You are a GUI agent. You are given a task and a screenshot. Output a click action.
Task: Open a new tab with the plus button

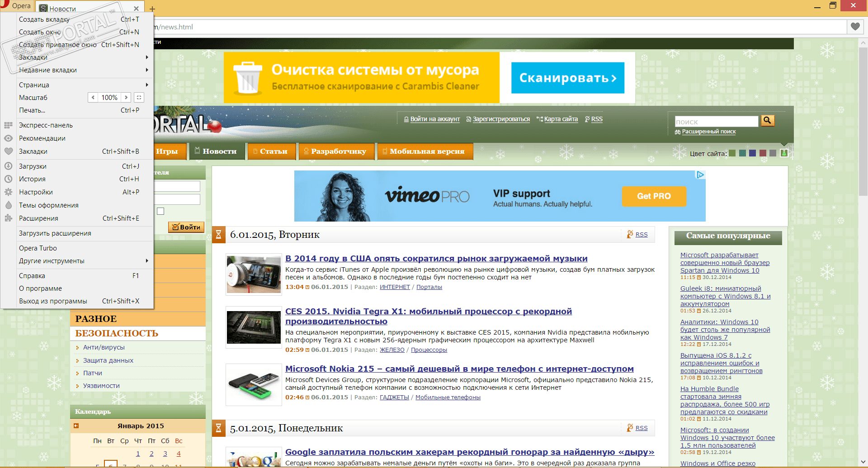pos(152,9)
